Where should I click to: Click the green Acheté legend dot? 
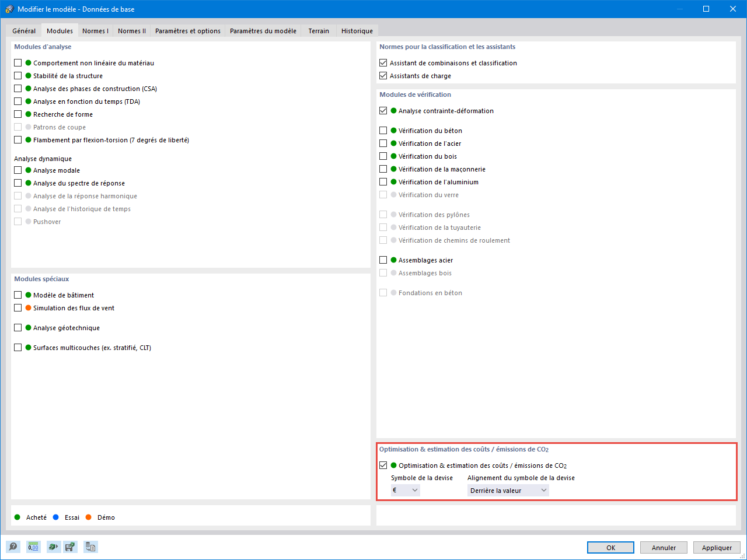[x=18, y=517]
